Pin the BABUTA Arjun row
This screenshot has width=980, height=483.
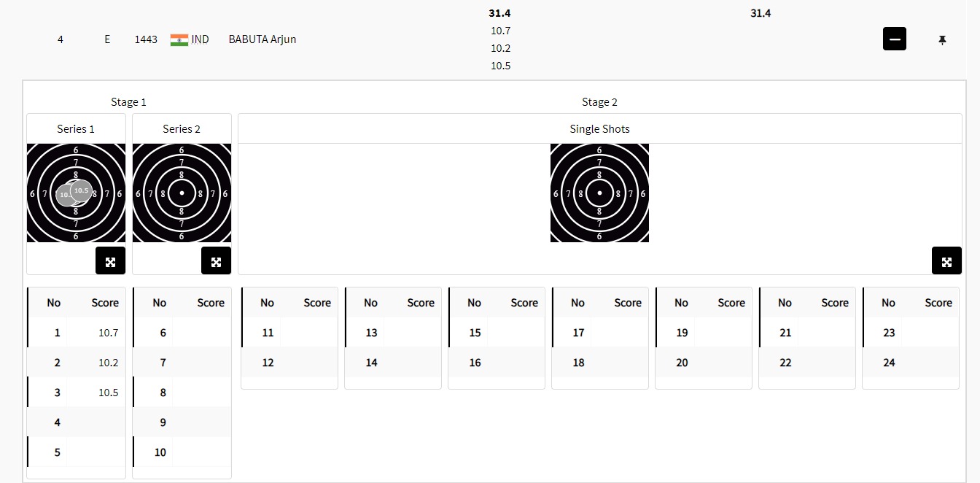point(942,40)
